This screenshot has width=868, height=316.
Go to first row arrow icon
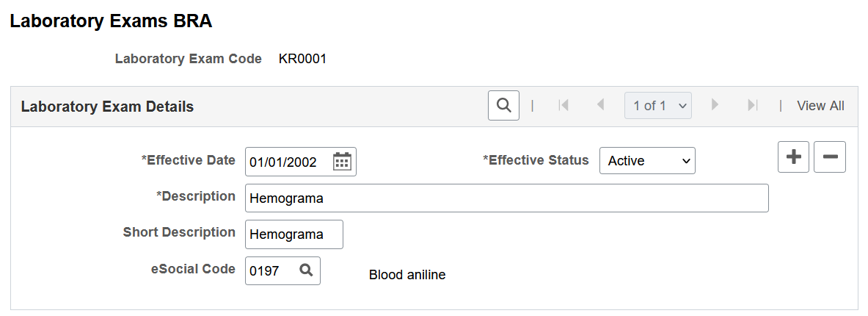tap(564, 105)
